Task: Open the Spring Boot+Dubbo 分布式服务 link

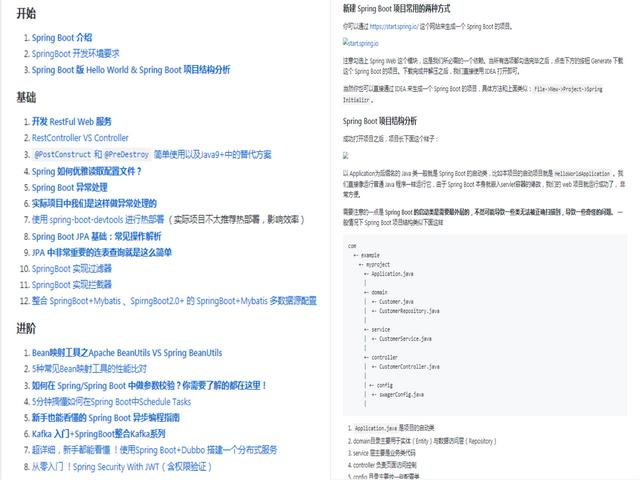Action: click(x=155, y=450)
